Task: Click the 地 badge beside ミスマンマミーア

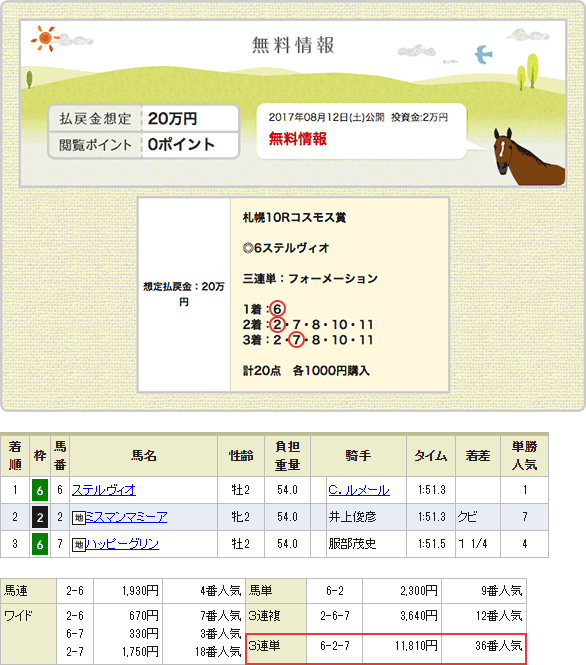Action: tap(79, 518)
